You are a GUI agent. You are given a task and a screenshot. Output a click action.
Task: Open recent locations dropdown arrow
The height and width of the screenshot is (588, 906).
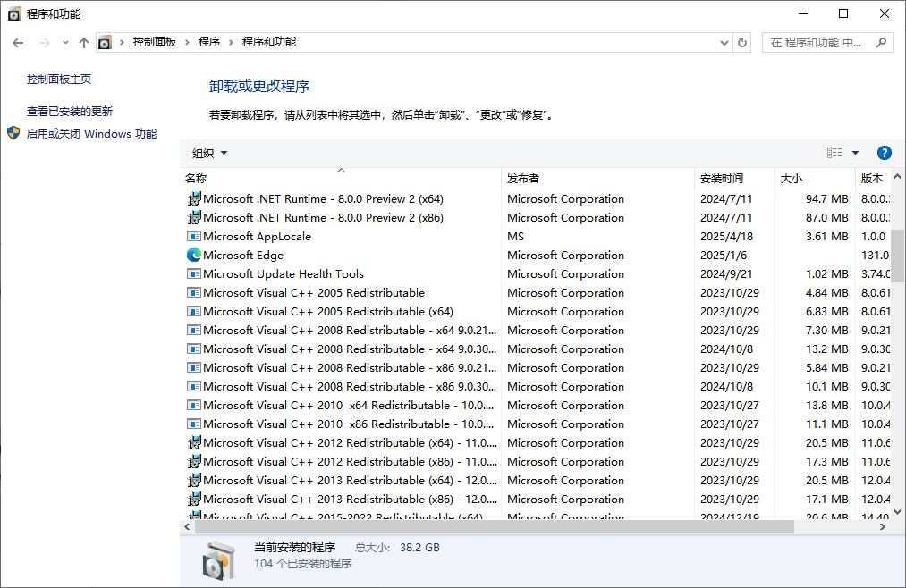click(x=65, y=42)
